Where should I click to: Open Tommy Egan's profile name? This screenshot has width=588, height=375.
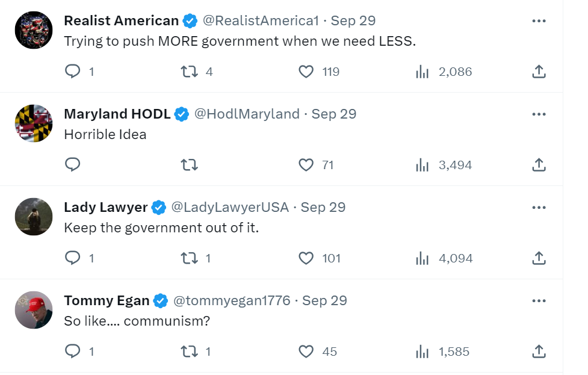pyautogui.click(x=107, y=300)
